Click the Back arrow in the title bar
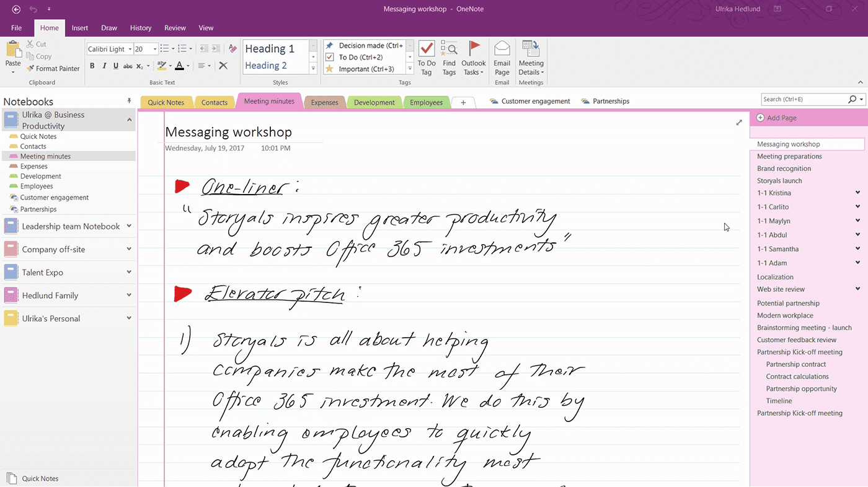868x487 pixels. (16, 9)
